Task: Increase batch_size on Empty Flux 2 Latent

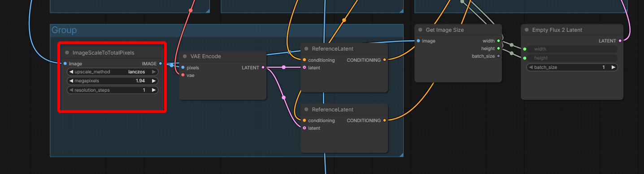Action: point(613,67)
